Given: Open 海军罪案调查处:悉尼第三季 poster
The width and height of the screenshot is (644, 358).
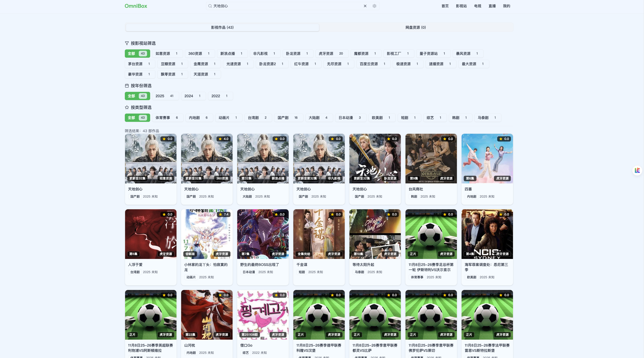Looking at the screenshot, I should click(x=487, y=234).
